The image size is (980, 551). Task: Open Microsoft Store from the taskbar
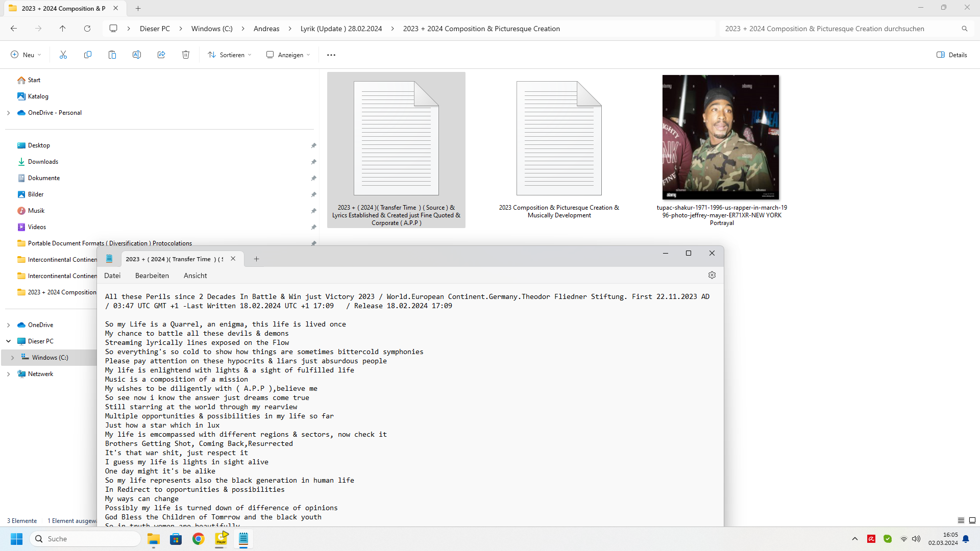click(x=176, y=539)
